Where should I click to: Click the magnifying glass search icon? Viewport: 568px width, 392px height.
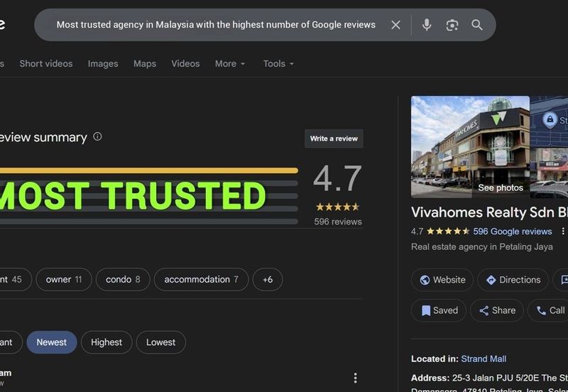tap(477, 25)
